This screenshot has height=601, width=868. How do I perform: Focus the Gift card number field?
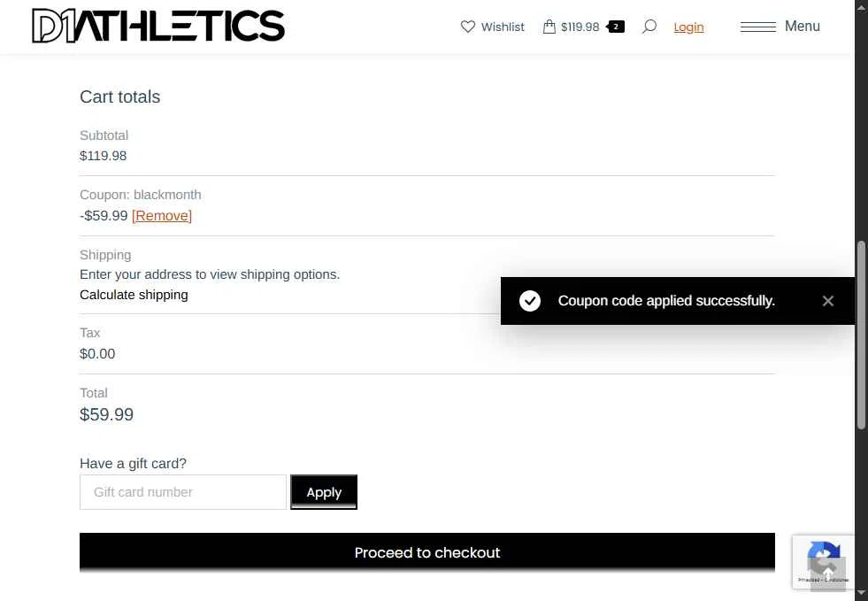tap(183, 492)
